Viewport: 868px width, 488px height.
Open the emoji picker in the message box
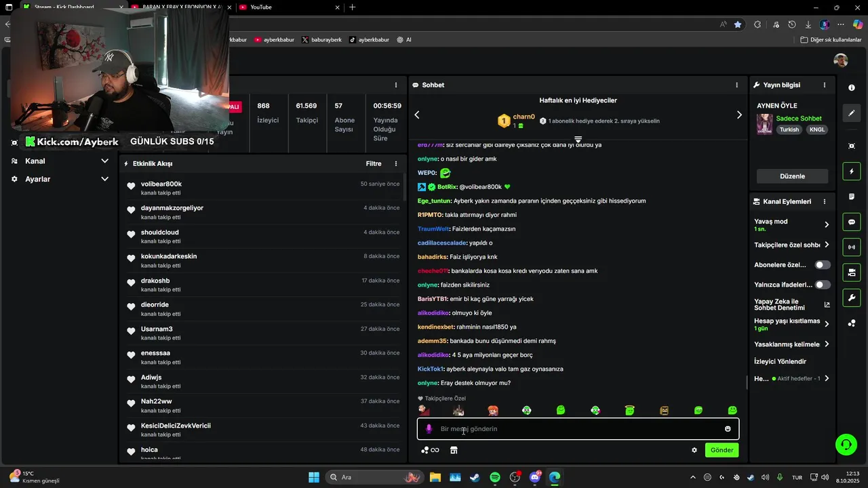728,429
